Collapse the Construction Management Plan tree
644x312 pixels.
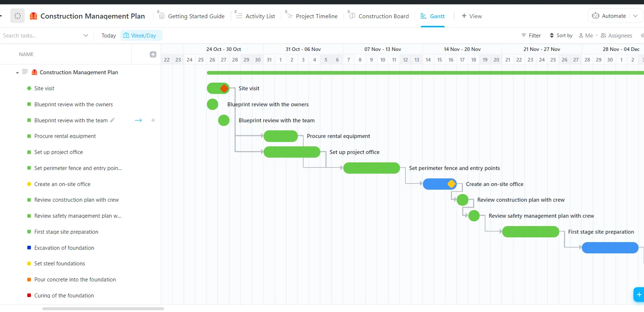[x=17, y=72]
